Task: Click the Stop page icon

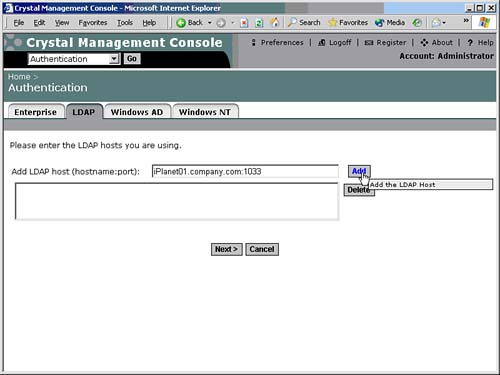Action: click(244, 23)
